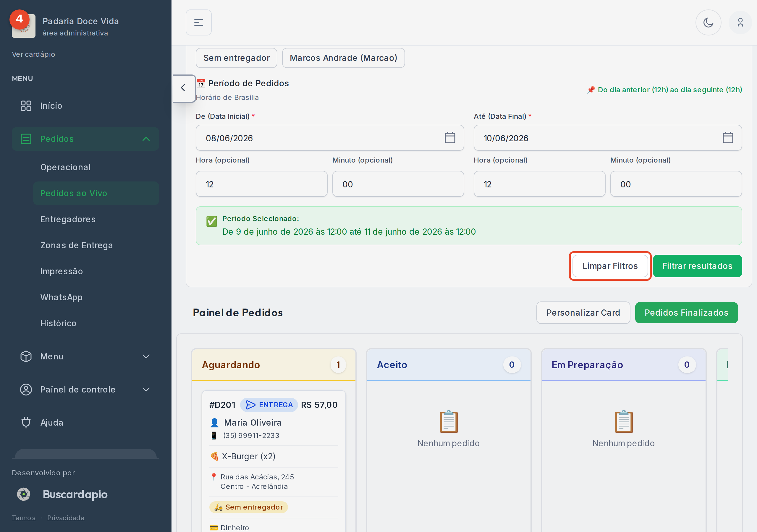
Task: Click the Início grid icon
Action: click(26, 106)
